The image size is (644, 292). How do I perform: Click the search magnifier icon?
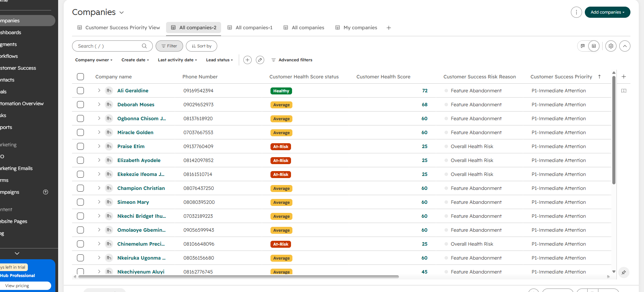(144, 46)
